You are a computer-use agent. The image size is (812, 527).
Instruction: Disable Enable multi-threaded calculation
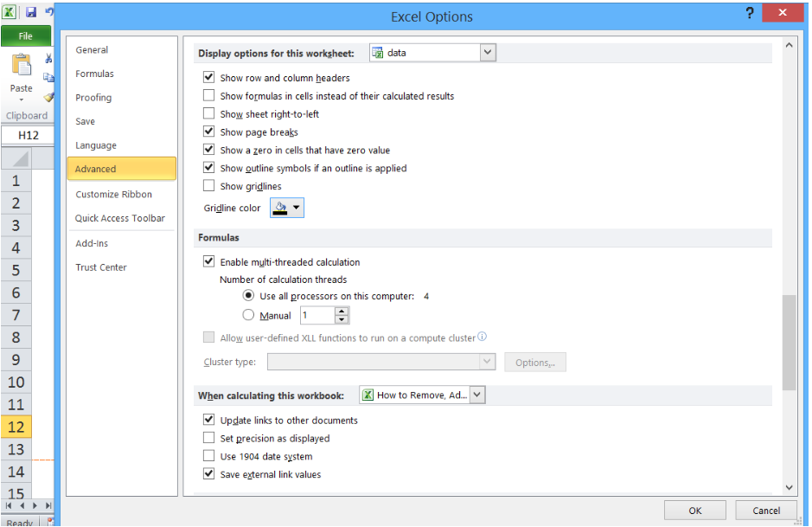coord(208,261)
